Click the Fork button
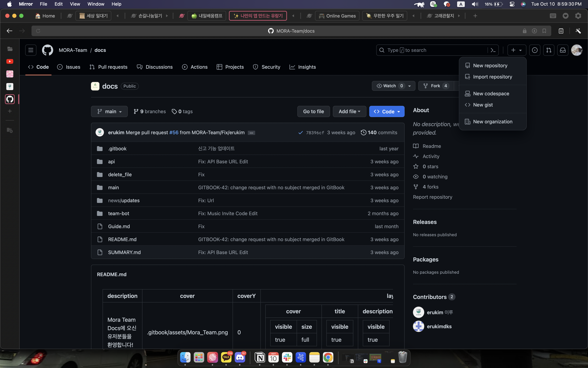588x368 pixels. coord(436,86)
